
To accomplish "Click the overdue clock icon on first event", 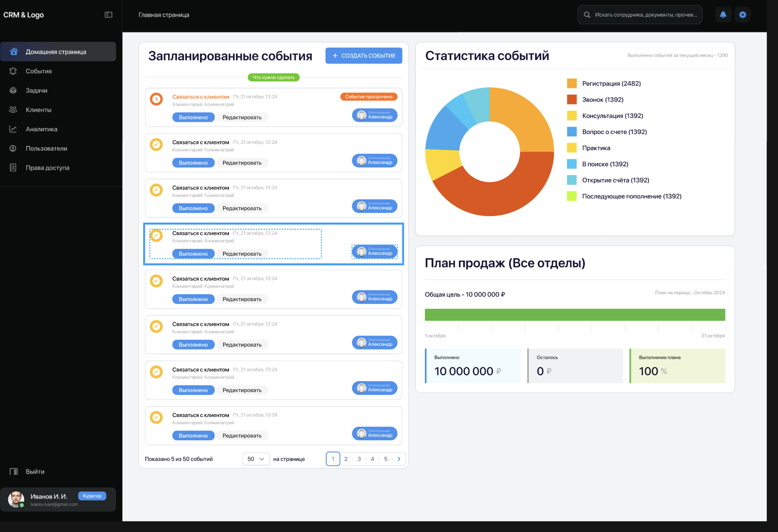I will 156,99.
